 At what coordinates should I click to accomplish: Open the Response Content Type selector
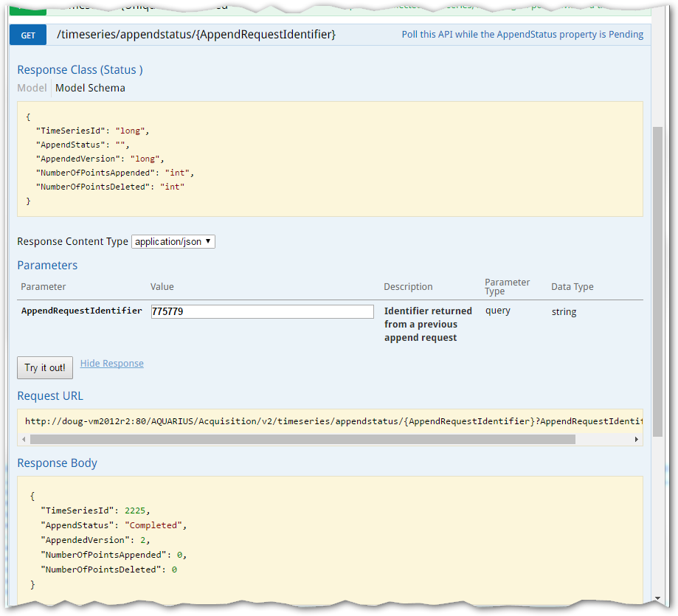click(x=173, y=240)
